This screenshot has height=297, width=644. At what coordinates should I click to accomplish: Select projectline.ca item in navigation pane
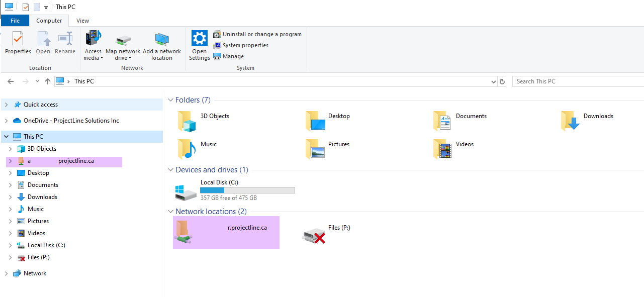tap(64, 161)
